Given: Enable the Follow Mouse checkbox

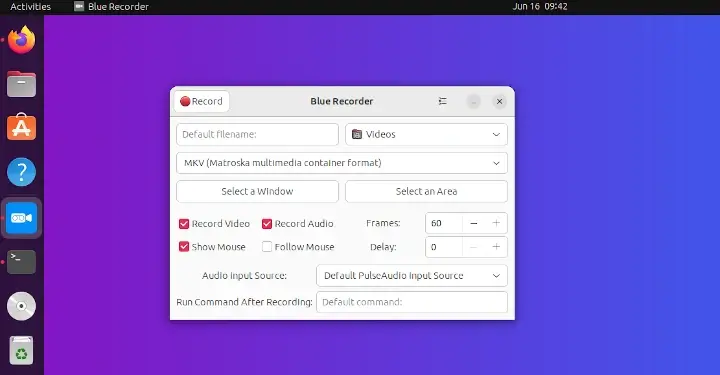Looking at the screenshot, I should click(x=267, y=247).
